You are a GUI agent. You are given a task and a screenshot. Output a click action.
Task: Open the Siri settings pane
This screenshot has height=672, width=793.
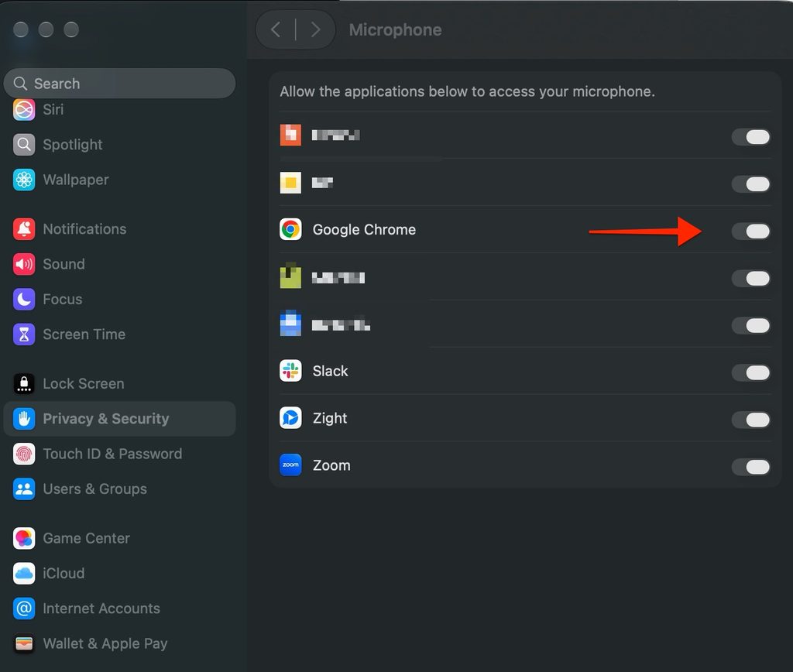119,110
